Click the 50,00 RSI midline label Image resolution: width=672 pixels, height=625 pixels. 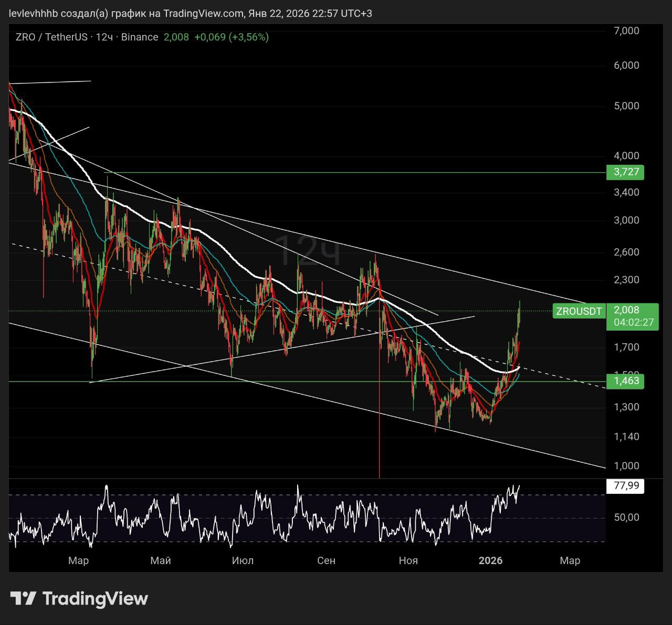[x=626, y=517]
